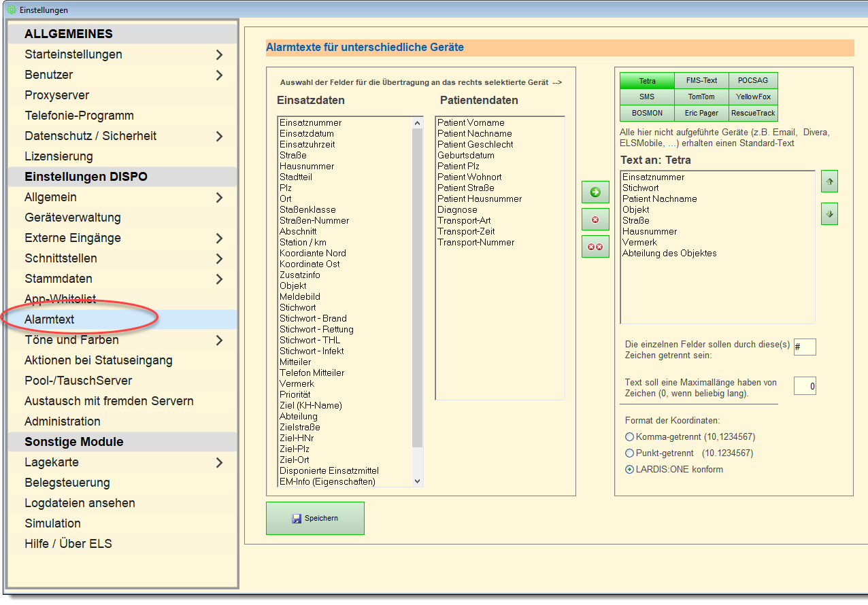Click the single red X remove button
The height and width of the screenshot is (605, 868).
click(x=595, y=220)
